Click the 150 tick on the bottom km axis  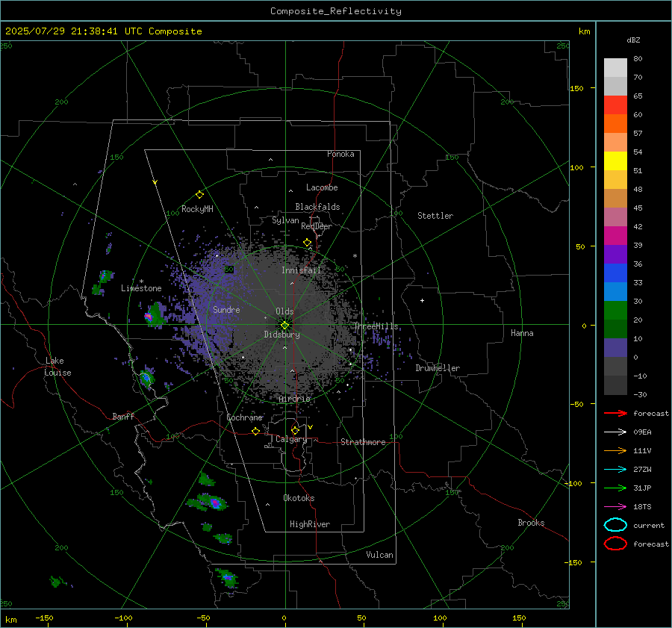click(519, 618)
